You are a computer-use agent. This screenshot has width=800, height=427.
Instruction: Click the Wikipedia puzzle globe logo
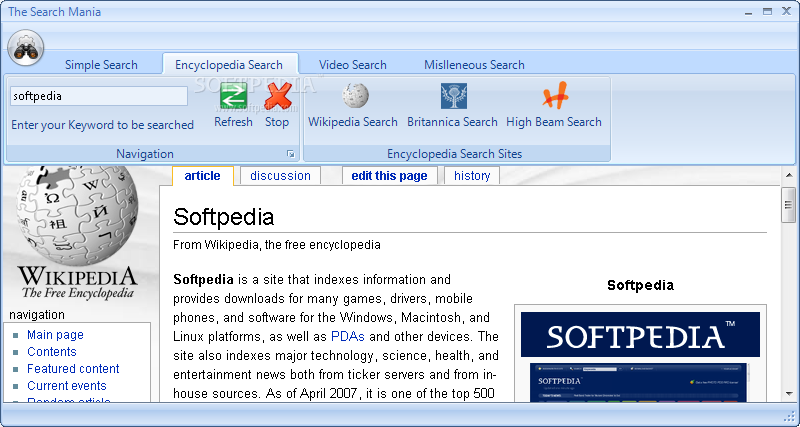click(x=78, y=214)
